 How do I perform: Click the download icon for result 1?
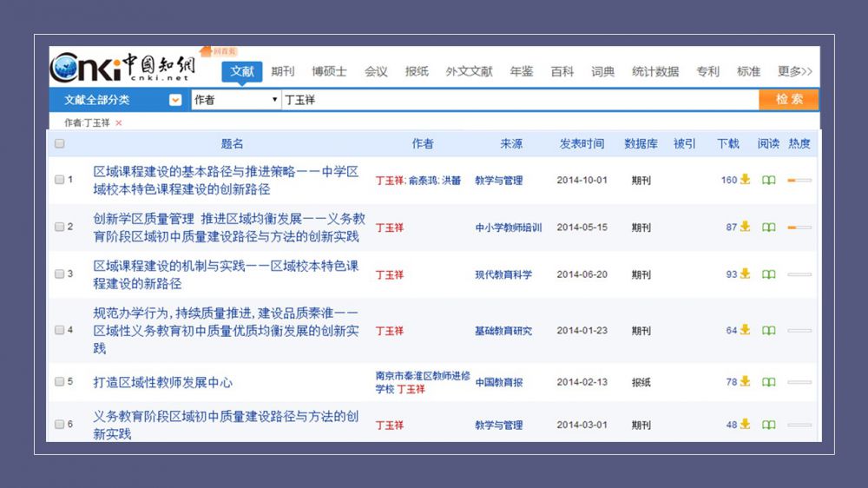[x=745, y=181]
